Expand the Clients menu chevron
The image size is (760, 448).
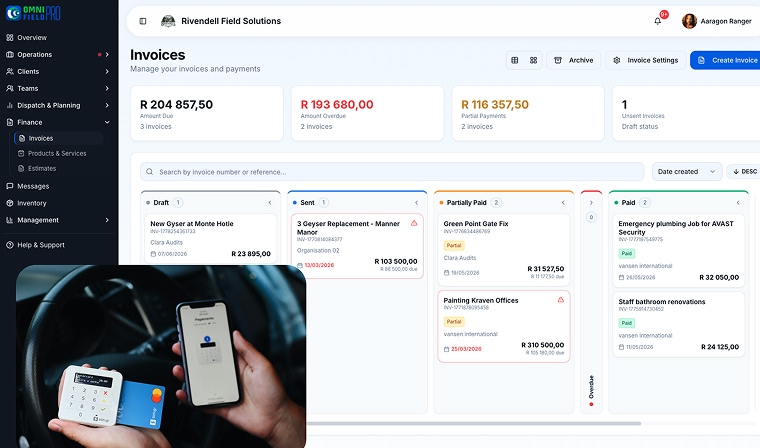click(x=107, y=71)
